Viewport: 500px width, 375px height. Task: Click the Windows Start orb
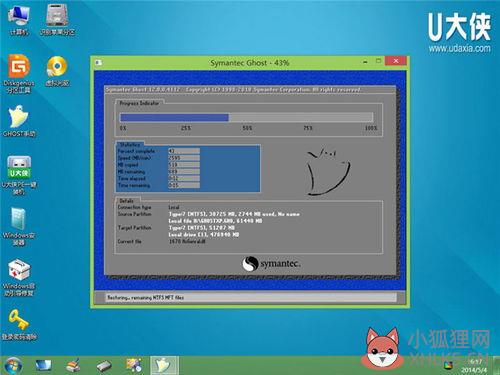(x=13, y=365)
